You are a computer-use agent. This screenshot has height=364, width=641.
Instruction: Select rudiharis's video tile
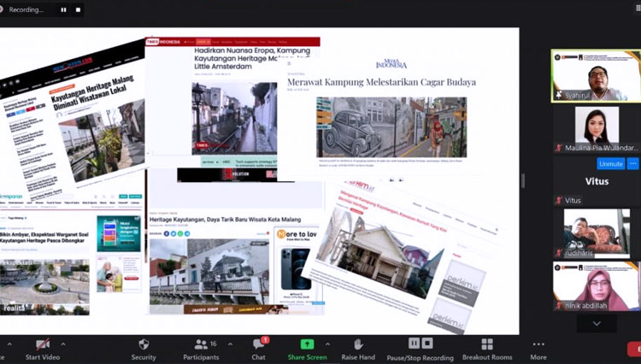pyautogui.click(x=597, y=233)
